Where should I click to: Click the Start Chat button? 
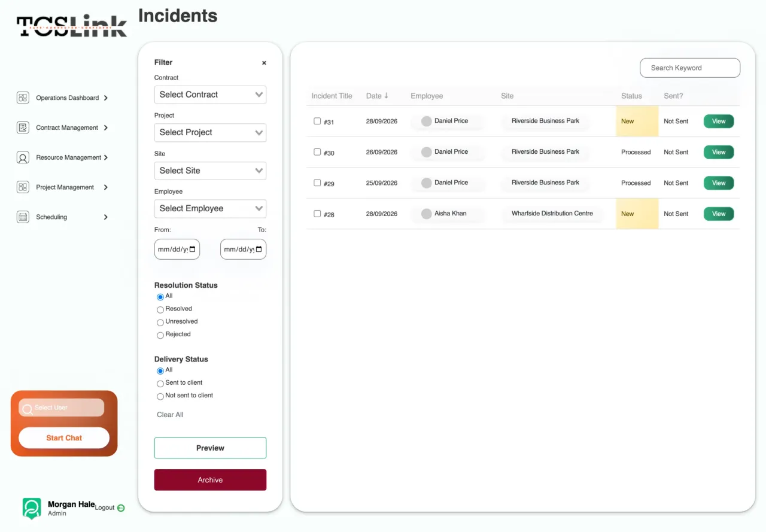[64, 438]
